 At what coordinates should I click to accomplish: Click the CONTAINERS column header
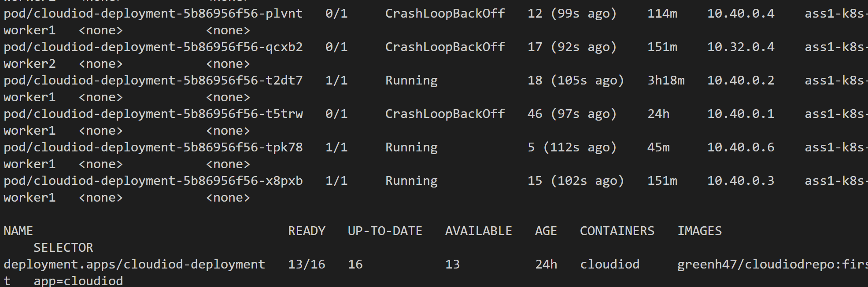coord(617,231)
